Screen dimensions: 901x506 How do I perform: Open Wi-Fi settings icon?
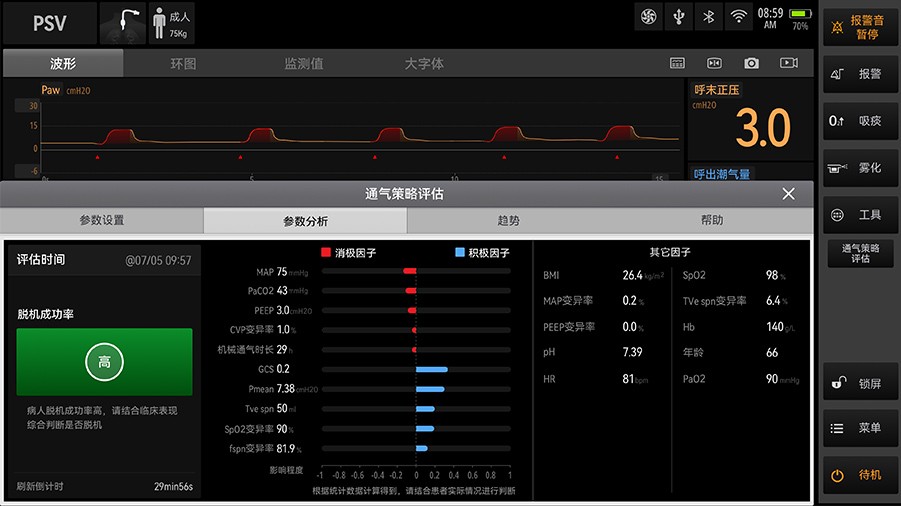[739, 17]
